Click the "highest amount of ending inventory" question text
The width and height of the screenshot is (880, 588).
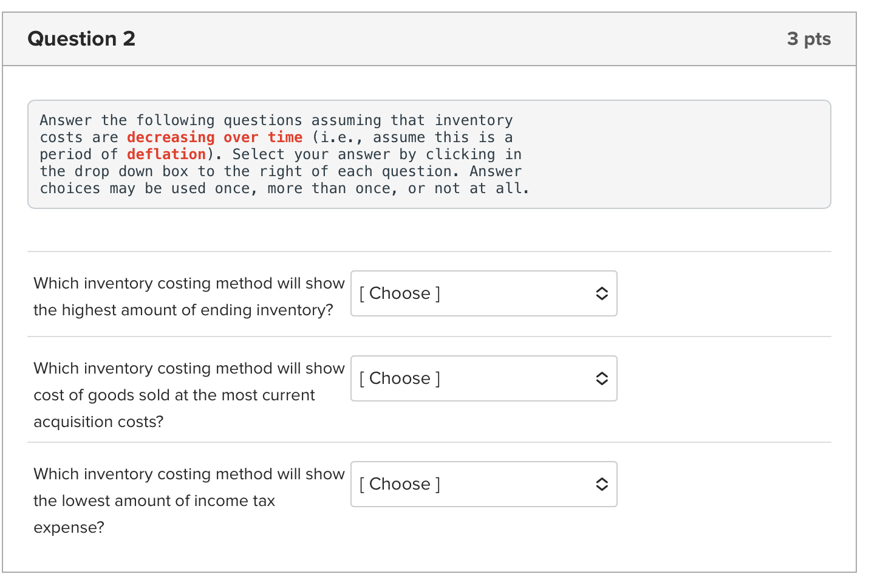183,310
